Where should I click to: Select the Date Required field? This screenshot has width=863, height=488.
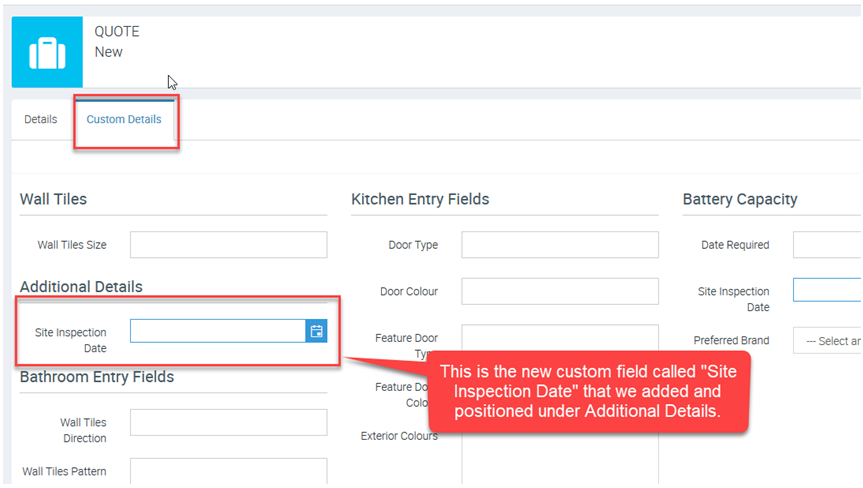[827, 245]
